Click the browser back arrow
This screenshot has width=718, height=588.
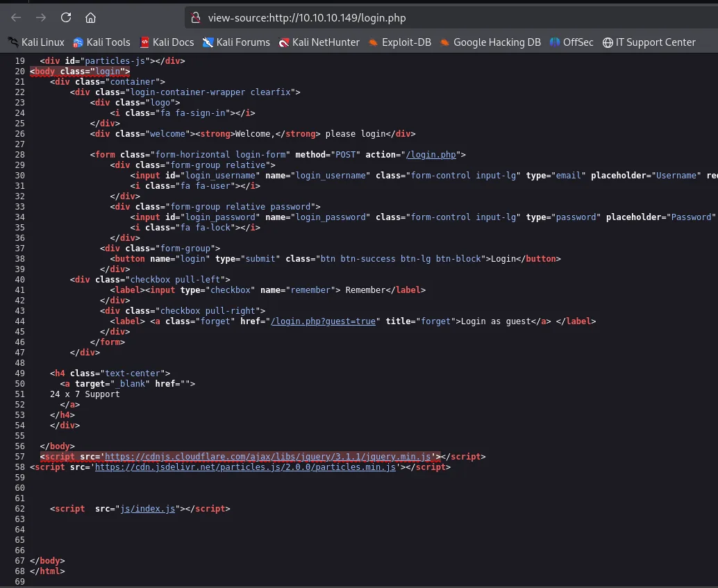pos(16,18)
